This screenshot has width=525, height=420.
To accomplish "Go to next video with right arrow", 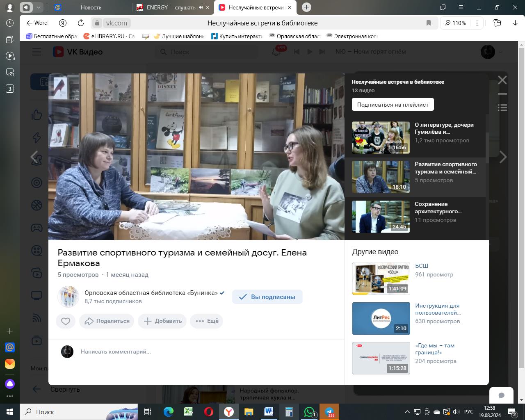I will pos(503,157).
